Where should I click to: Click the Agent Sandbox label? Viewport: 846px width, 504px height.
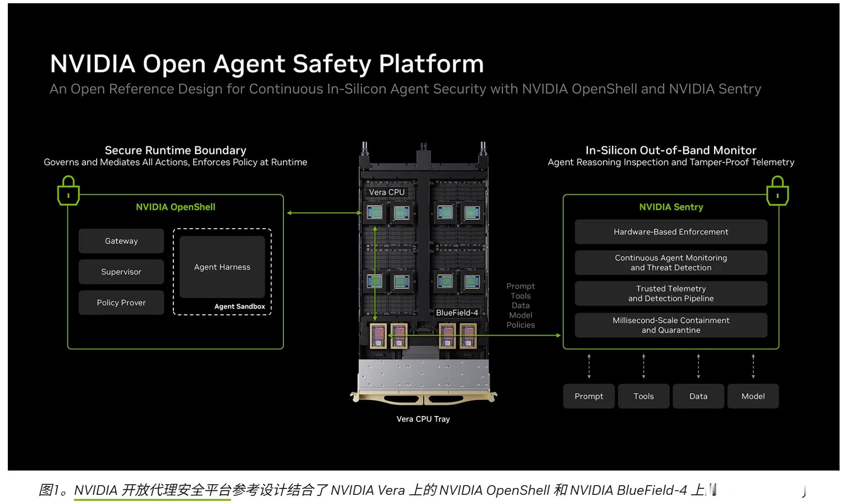click(240, 307)
